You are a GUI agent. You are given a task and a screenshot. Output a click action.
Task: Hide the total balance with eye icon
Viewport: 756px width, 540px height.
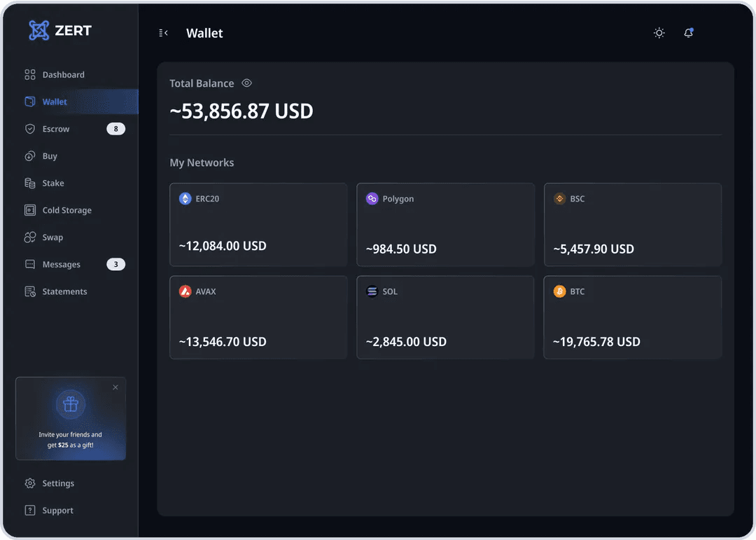pos(246,83)
